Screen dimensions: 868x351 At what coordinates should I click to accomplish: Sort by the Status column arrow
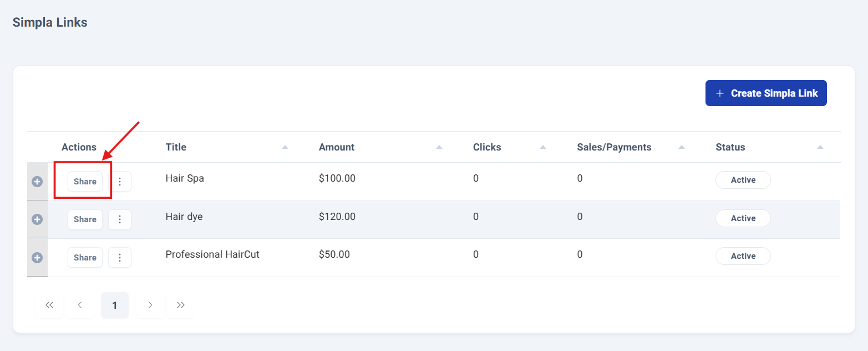[x=820, y=147]
